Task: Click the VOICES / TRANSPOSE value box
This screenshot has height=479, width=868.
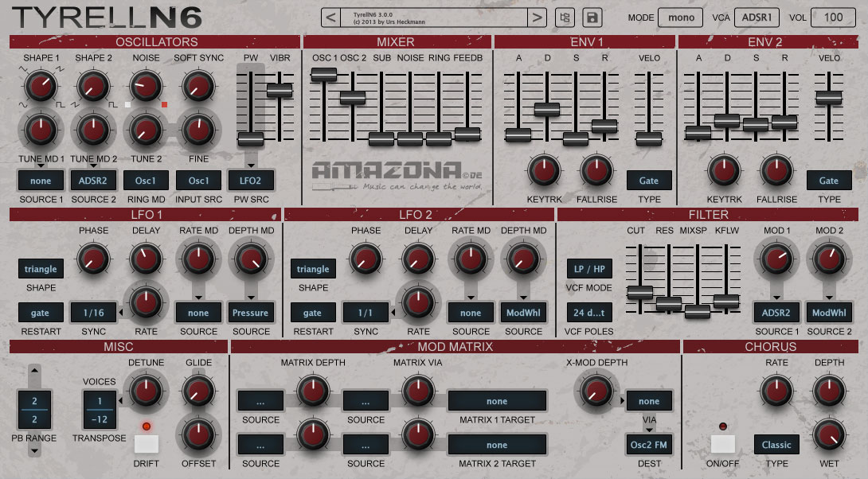Action: pos(100,410)
